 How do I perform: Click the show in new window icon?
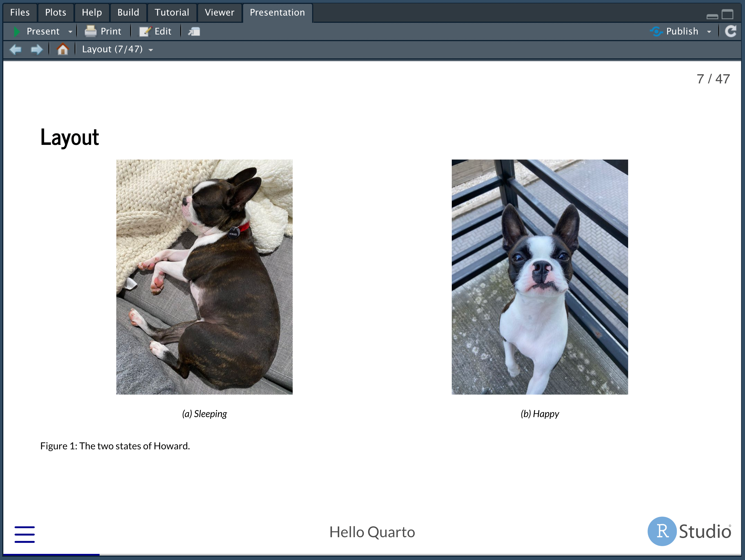(x=194, y=31)
